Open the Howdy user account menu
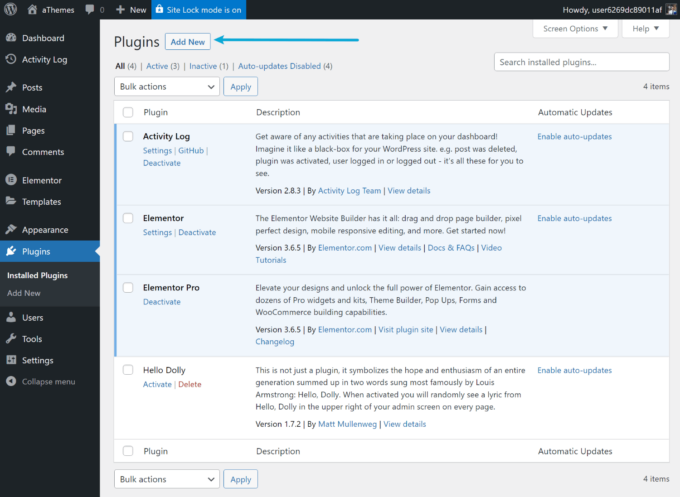This screenshot has width=680, height=497. (618, 10)
